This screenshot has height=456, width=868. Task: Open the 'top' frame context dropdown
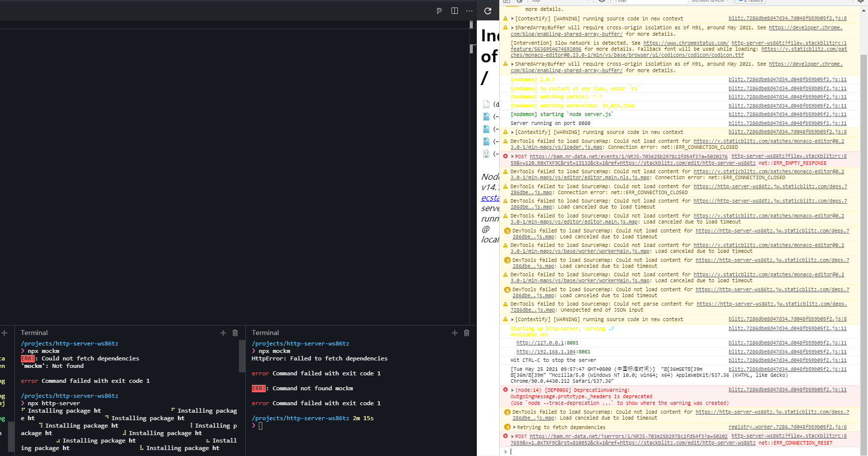[x=547, y=1]
